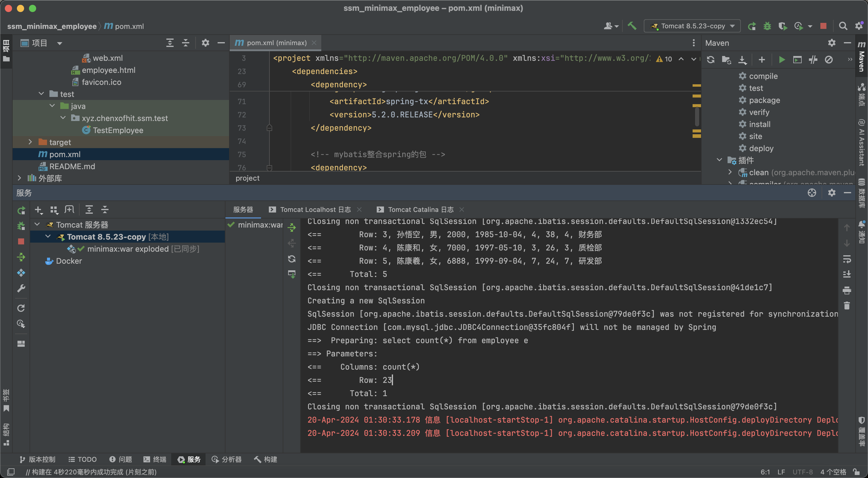Click the print console output icon
Screen dimensions: 868x478
[x=847, y=290]
